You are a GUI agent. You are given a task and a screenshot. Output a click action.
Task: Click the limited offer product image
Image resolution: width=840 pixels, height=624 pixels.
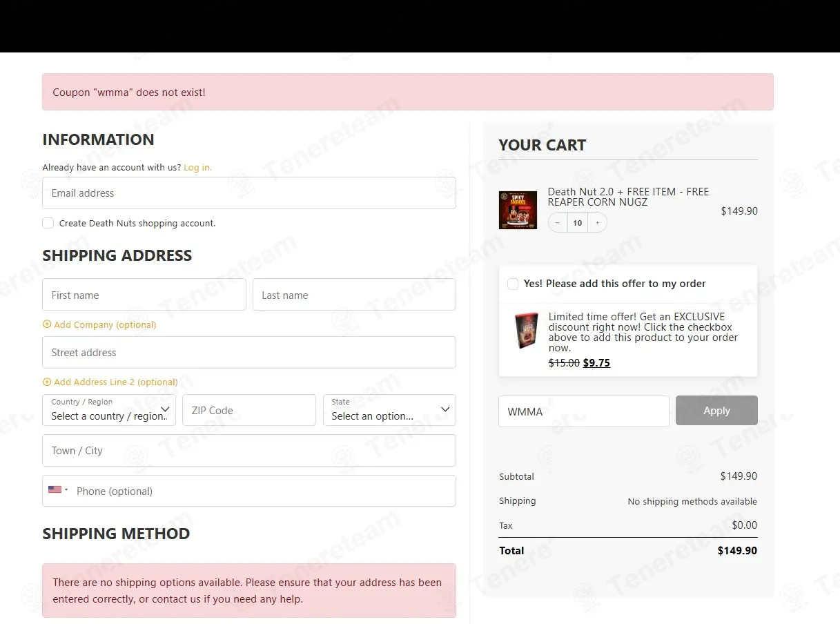click(x=525, y=331)
